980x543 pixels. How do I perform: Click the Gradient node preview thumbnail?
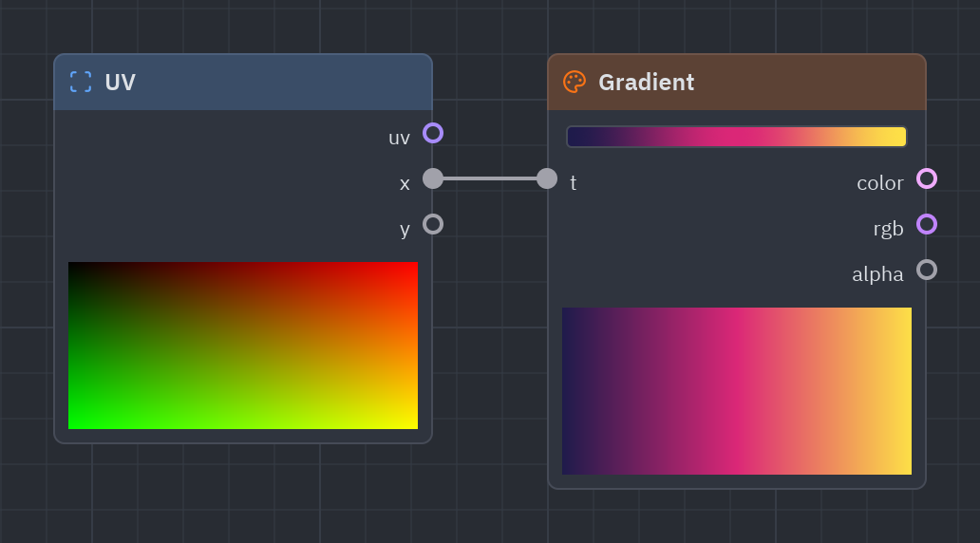(x=737, y=391)
